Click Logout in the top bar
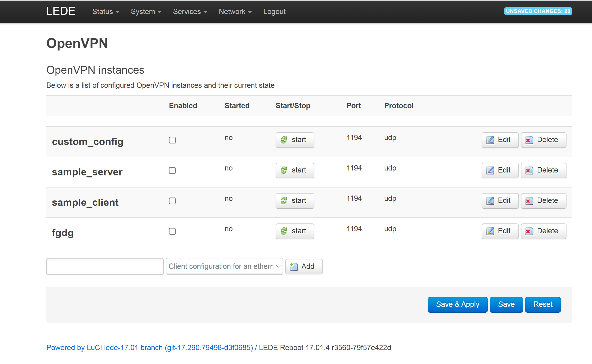Viewport: 592px width, 364px height. tap(274, 12)
